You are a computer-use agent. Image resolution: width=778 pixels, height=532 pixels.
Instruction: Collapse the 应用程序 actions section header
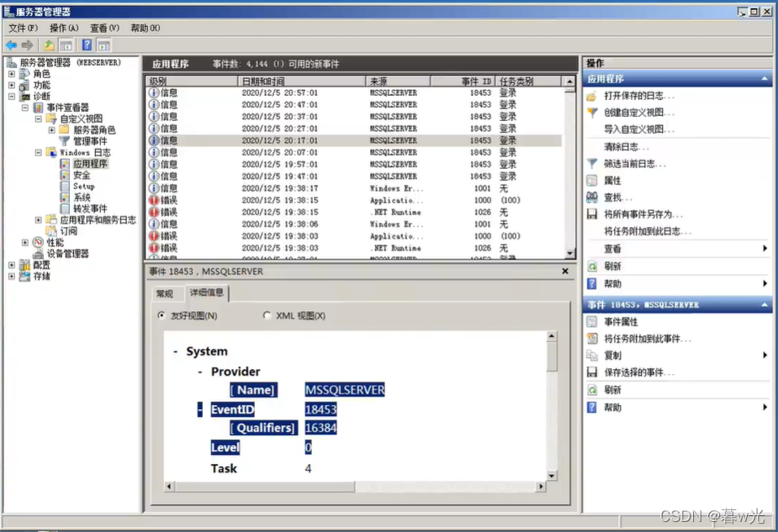click(x=764, y=79)
